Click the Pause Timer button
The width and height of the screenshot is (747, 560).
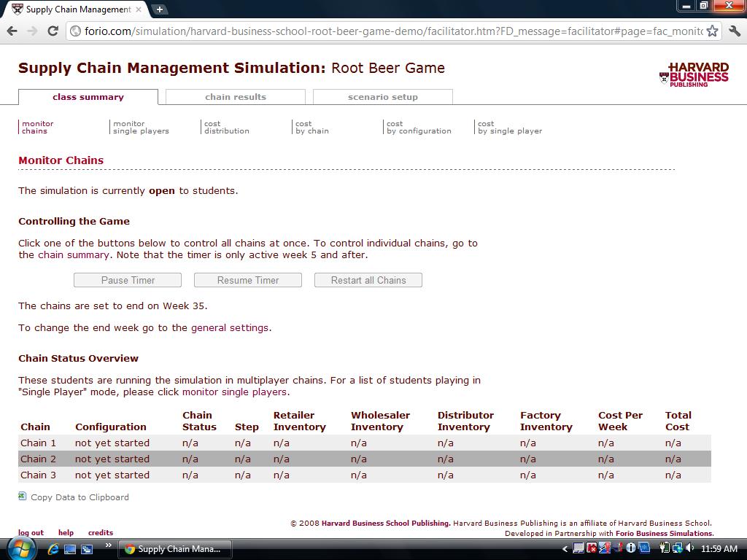coord(128,280)
